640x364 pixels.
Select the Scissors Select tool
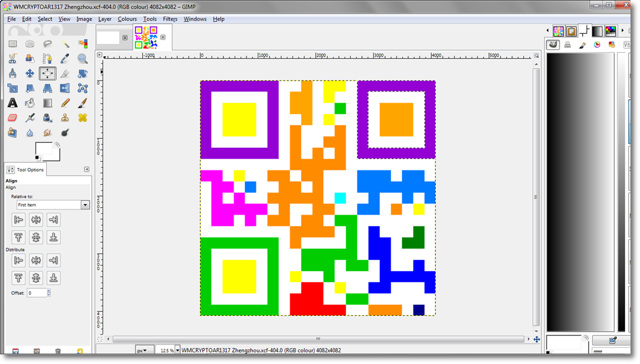(12, 59)
